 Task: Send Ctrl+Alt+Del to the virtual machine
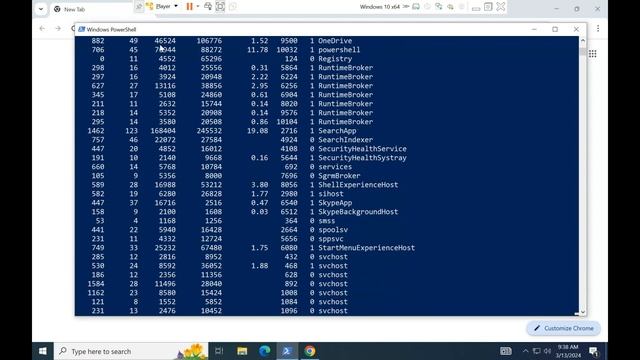coord(208,7)
